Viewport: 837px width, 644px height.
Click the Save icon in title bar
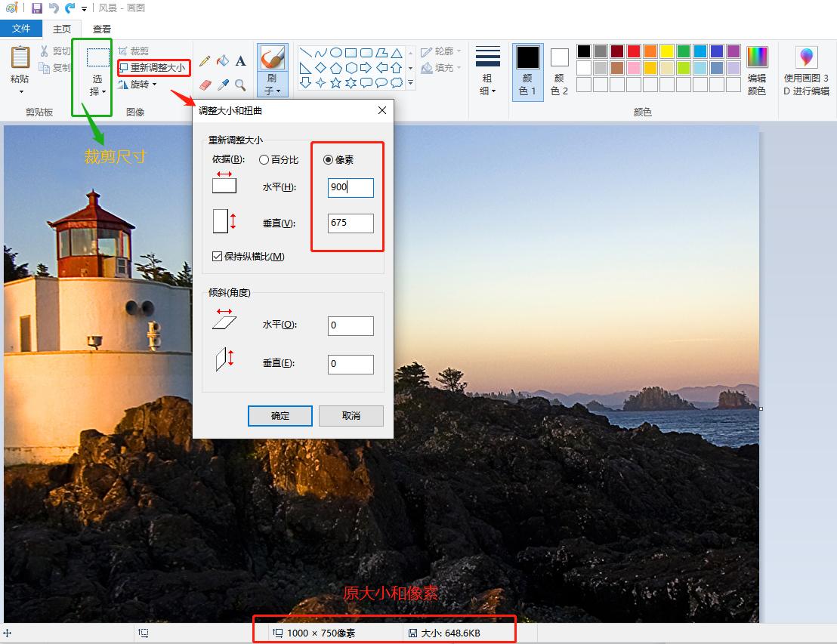tap(37, 8)
